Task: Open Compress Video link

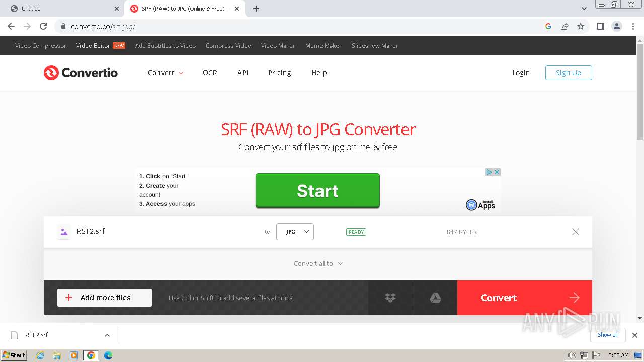Action: (228, 46)
